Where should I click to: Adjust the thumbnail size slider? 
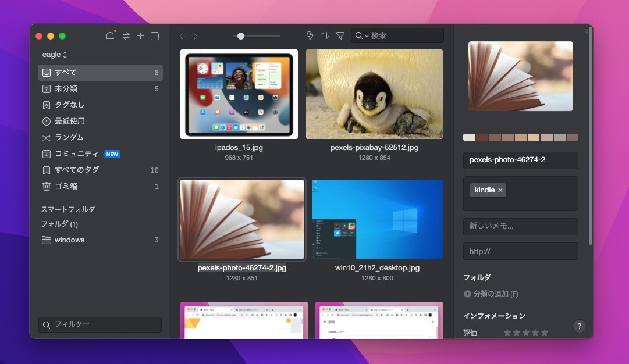pos(241,36)
